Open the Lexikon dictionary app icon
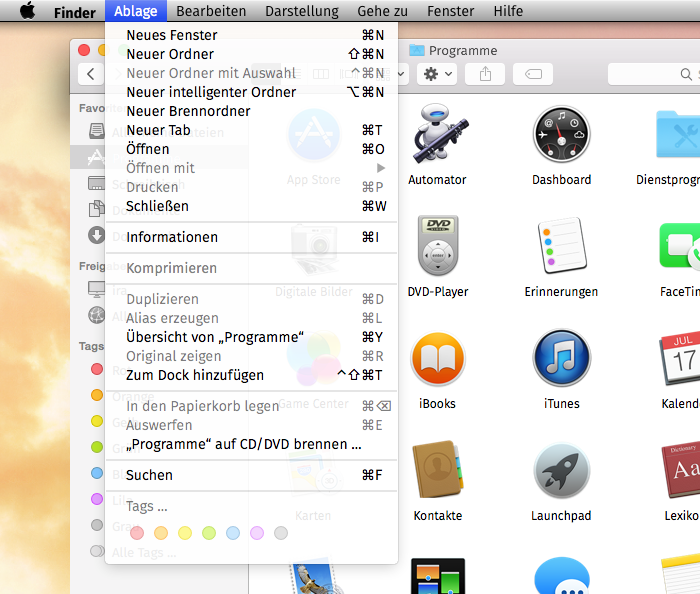 coord(681,470)
